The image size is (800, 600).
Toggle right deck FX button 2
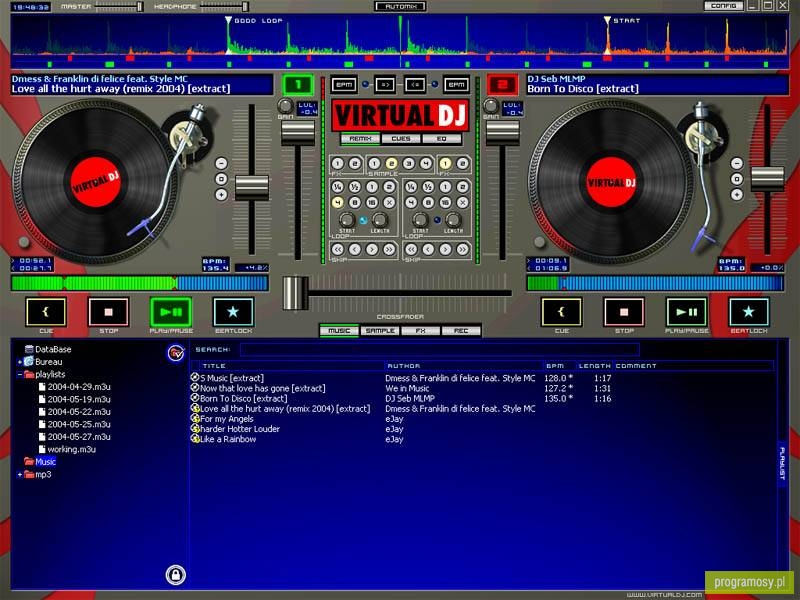[462, 164]
